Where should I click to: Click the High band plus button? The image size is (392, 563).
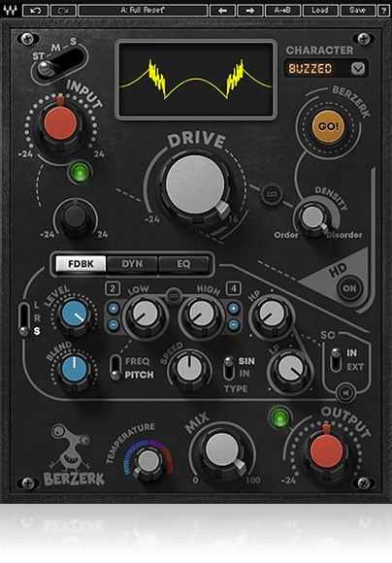[x=233, y=308]
